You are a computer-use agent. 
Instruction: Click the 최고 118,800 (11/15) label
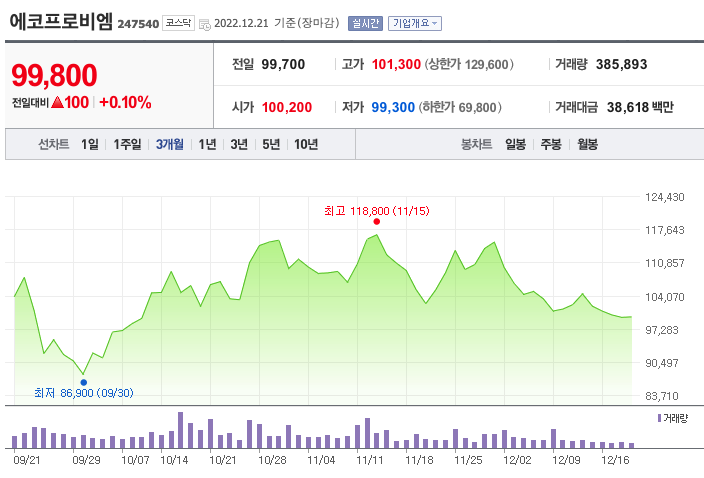click(x=377, y=211)
